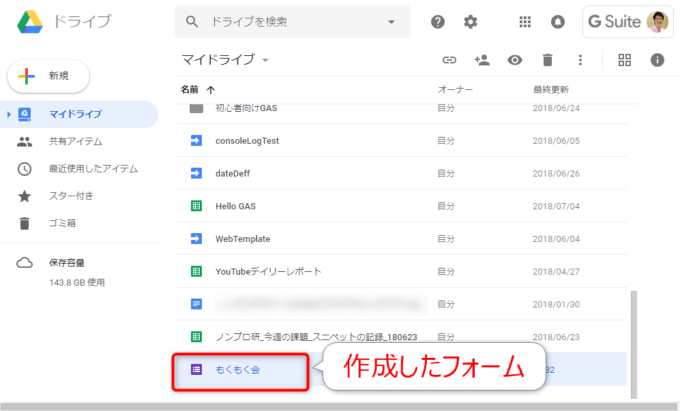680x411 pixels.
Task: Open 保存容量 storage in the sidebar
Action: (x=67, y=263)
